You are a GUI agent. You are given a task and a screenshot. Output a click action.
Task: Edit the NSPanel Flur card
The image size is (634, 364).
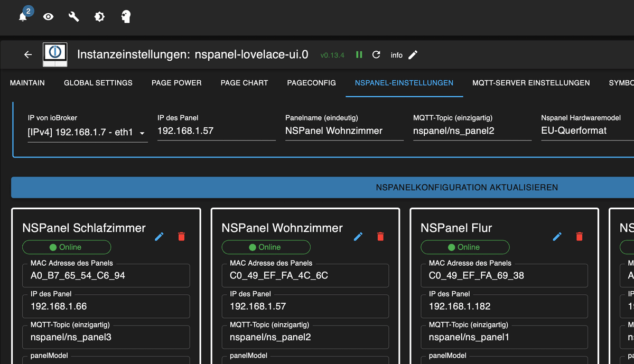[x=557, y=236]
